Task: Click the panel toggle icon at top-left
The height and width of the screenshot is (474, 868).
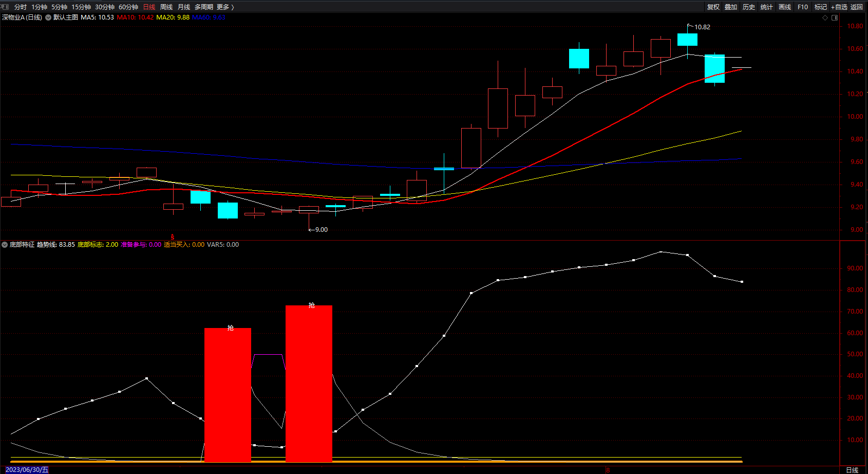Action: pyautogui.click(x=5, y=7)
